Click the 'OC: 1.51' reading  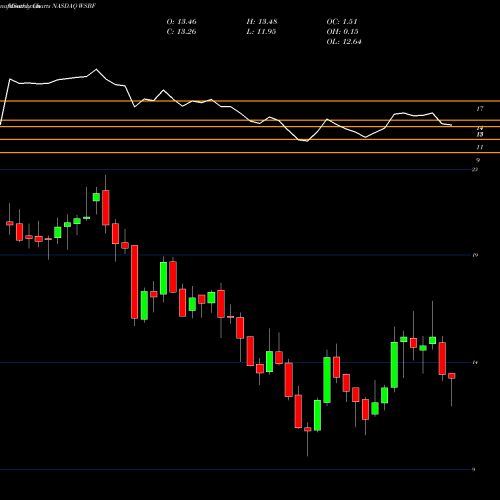tap(342, 22)
